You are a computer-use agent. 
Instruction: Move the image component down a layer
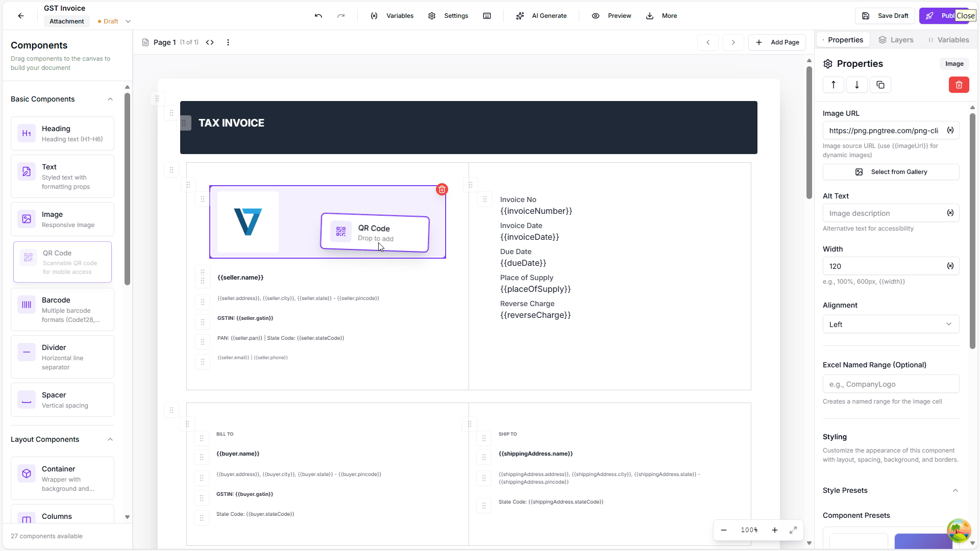pyautogui.click(x=856, y=85)
